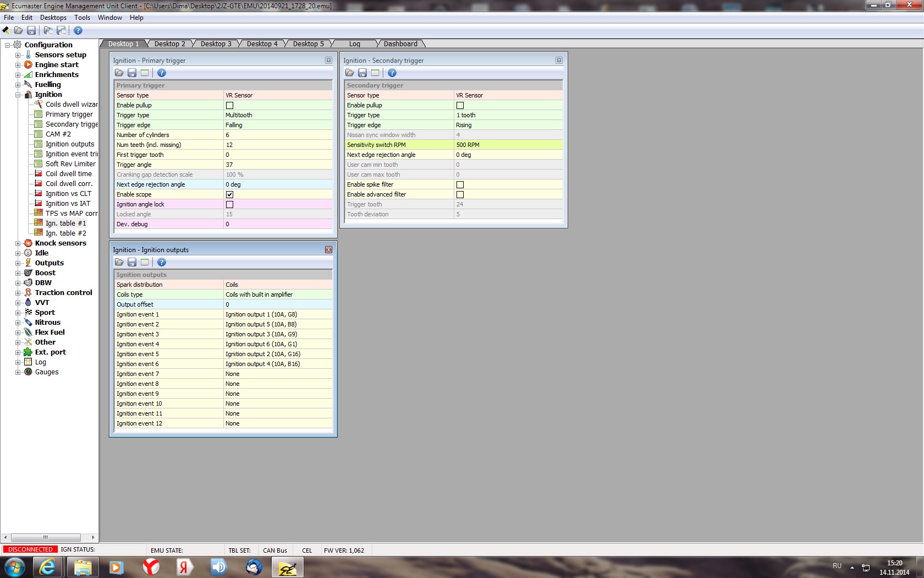Click the tree panel horizontal scrollbar
Screen dimensions: 924x578
coord(46,537)
